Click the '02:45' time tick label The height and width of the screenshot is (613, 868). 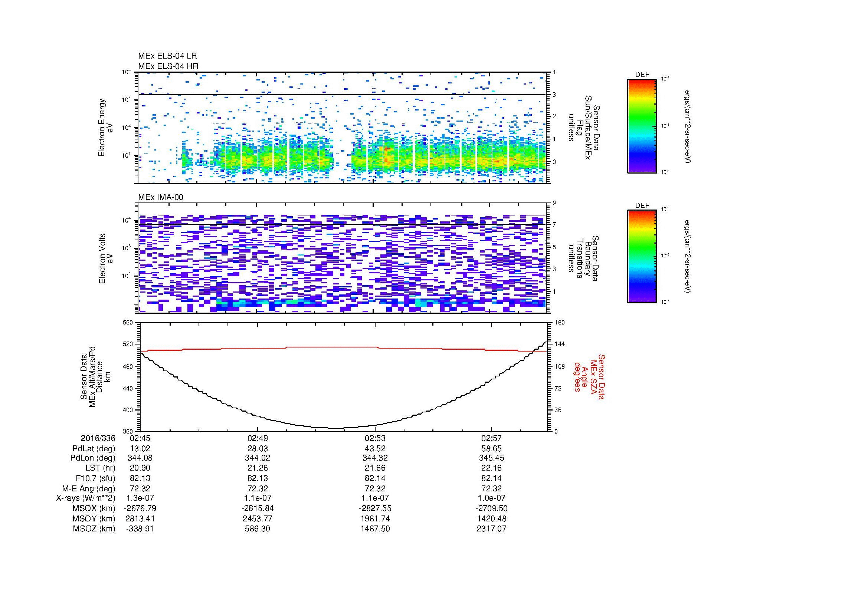[x=140, y=438]
